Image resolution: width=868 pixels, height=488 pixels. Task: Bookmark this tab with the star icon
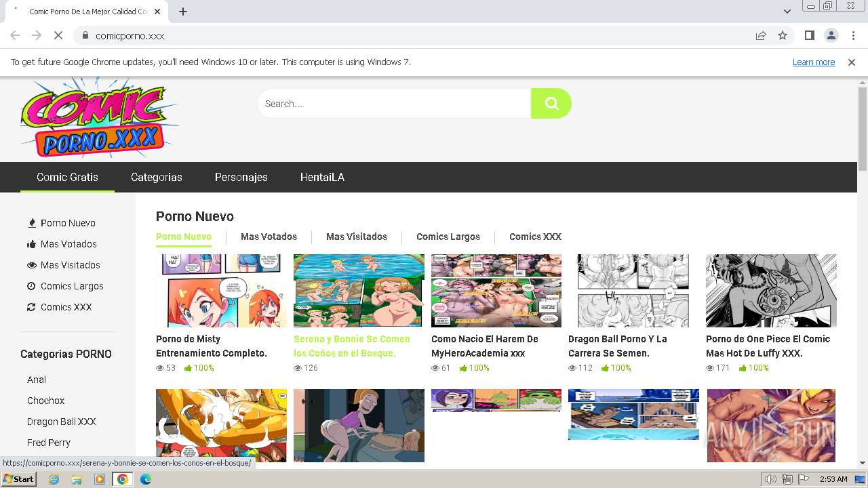coord(783,35)
